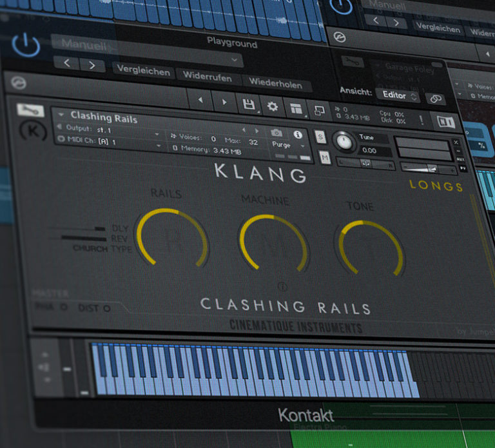Toggle power button in background plugin window
This screenshot has width=495, height=448.
pos(341,5)
